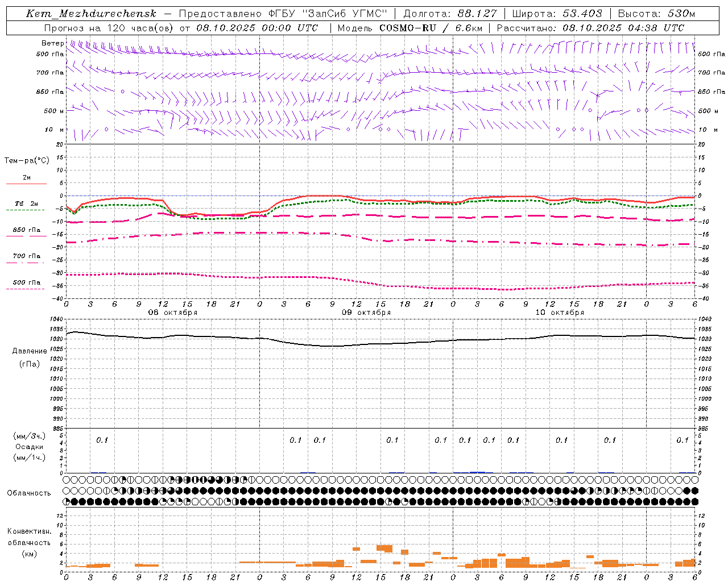Select the Рассчитано: 08.10.2025 04:38 UTC timestamp
Screen dimensions: 728x582
coord(590,28)
